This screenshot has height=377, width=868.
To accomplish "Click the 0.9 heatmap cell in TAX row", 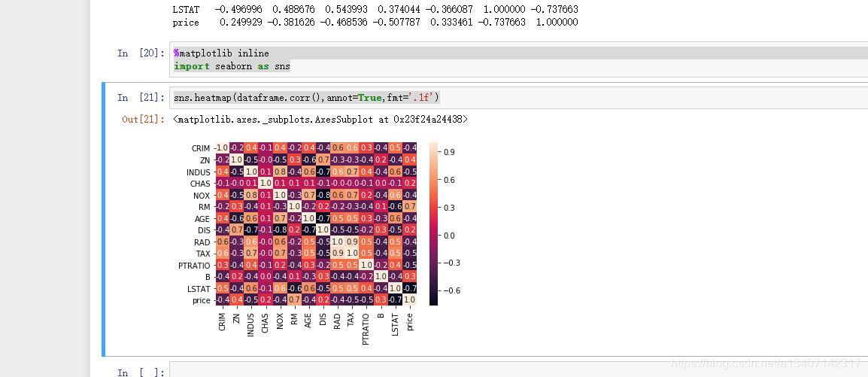I will (x=338, y=254).
